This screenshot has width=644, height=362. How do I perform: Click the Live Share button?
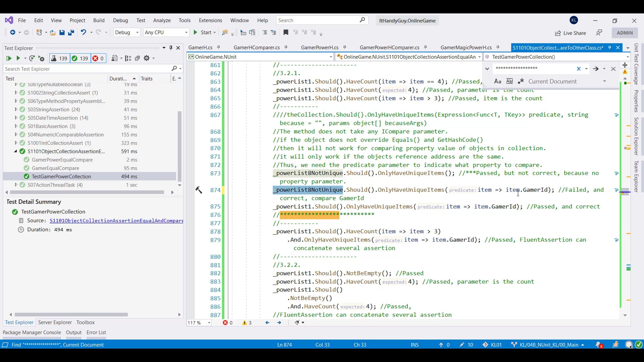coord(570,33)
